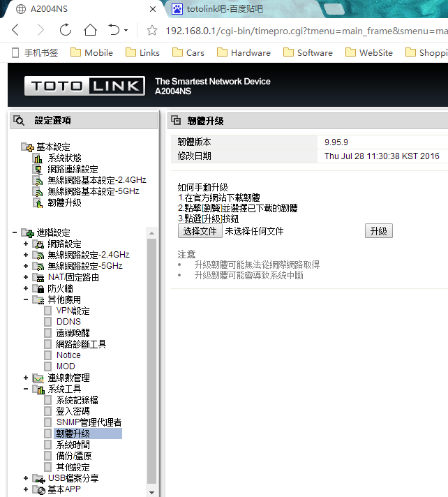
Task: Collapse the 系統工具 node
Action: 26,389
